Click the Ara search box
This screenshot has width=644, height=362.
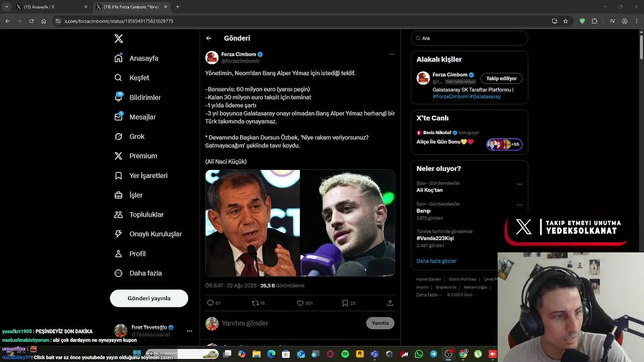coord(469,38)
